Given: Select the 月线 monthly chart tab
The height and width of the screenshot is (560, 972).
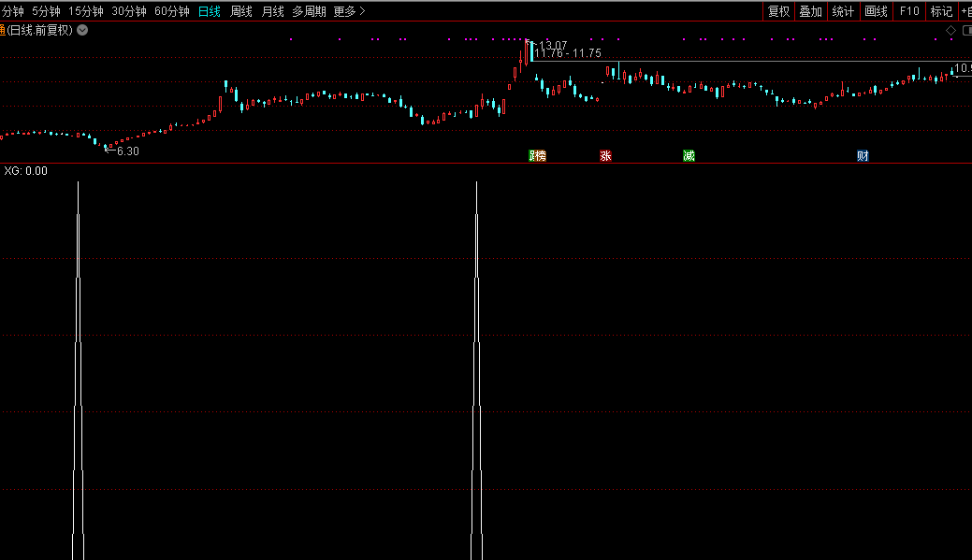Looking at the screenshot, I should coord(272,11).
